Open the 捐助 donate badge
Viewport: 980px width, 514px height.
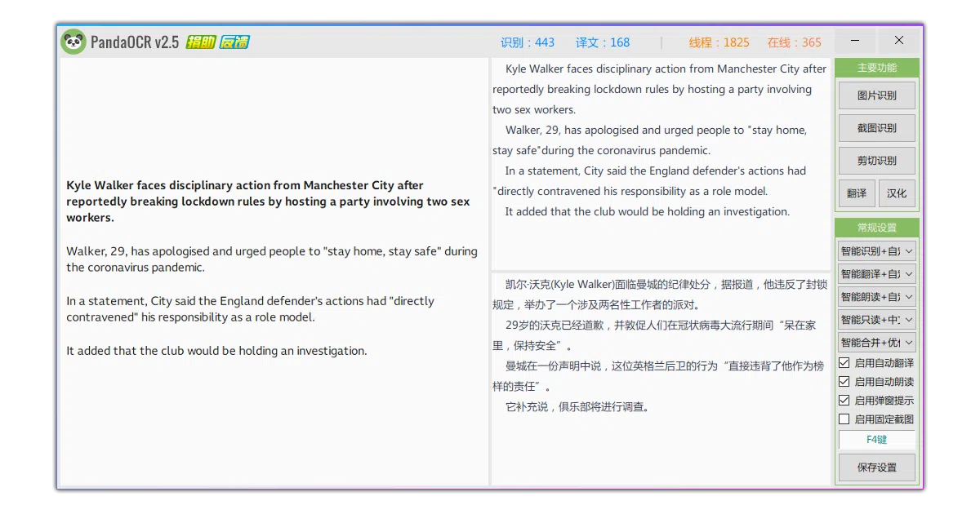tap(200, 42)
